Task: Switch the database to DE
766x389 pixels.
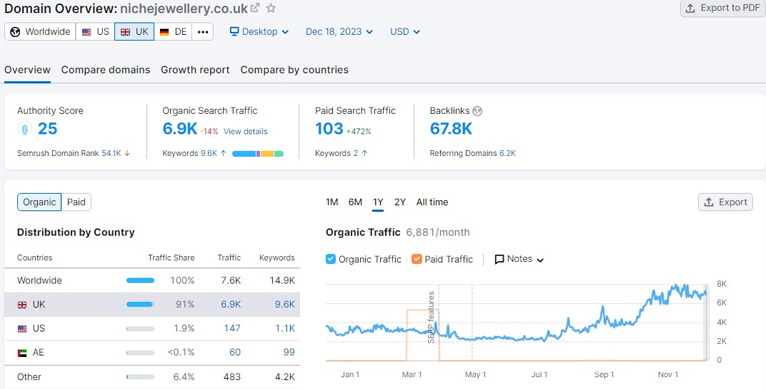Action: [x=173, y=32]
